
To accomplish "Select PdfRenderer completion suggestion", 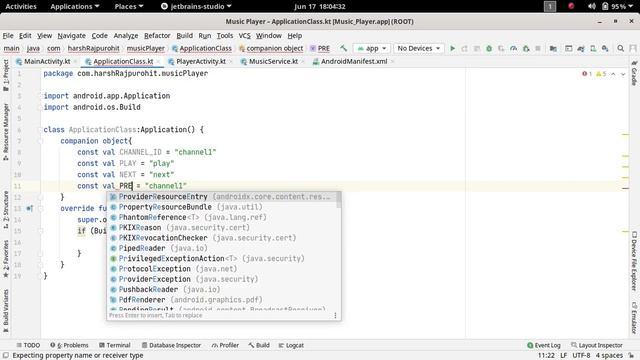I will 222,300.
